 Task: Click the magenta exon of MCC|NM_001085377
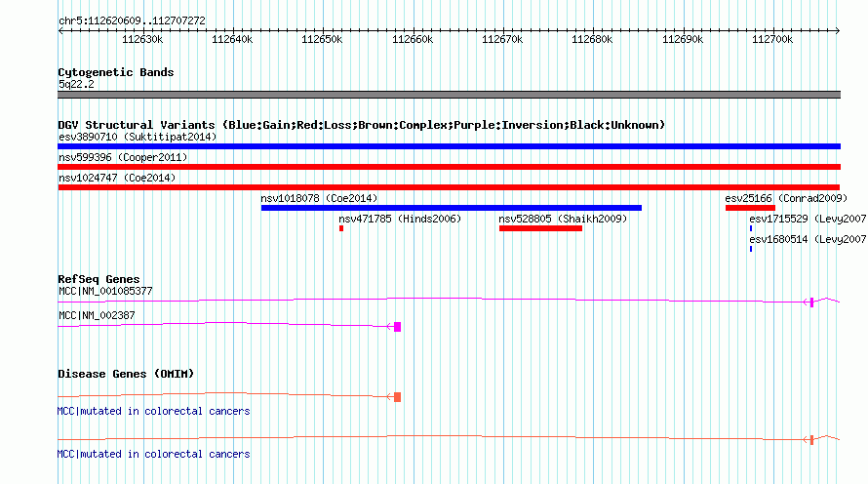pos(811,302)
